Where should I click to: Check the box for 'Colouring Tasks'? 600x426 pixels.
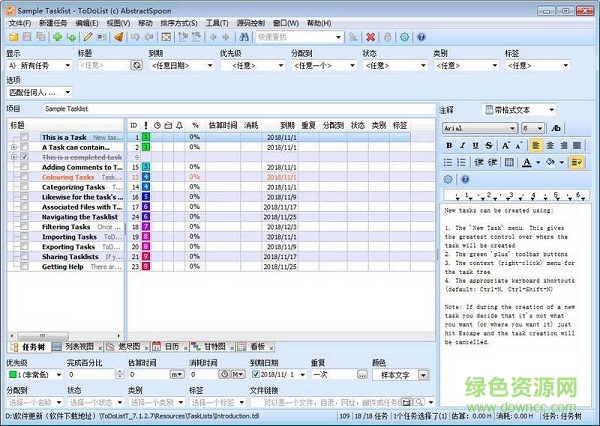(25, 177)
